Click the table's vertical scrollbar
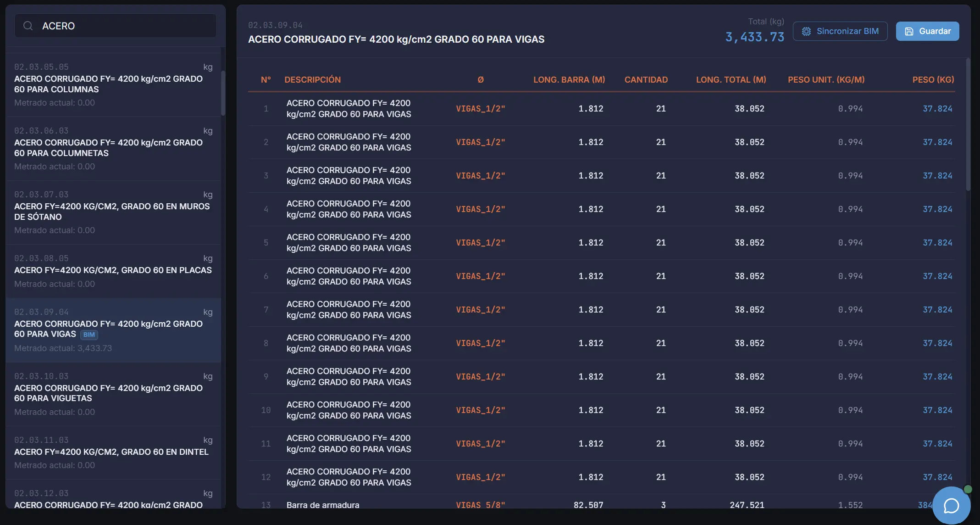 point(968,124)
